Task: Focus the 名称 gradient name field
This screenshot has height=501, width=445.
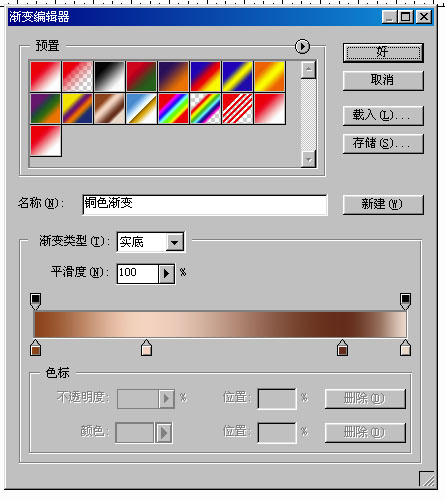Action: 205,205
